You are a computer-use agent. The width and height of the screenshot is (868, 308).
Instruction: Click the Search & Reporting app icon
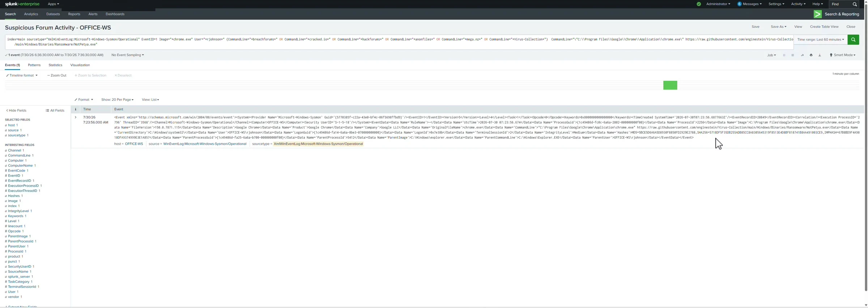(x=817, y=14)
